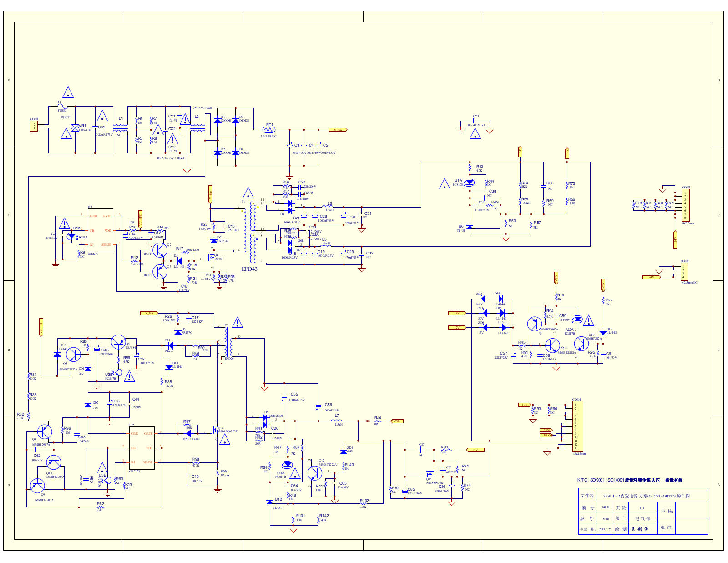Select the U12 TL431 symbol
Viewport: 728px width, 563px height.
point(269,502)
